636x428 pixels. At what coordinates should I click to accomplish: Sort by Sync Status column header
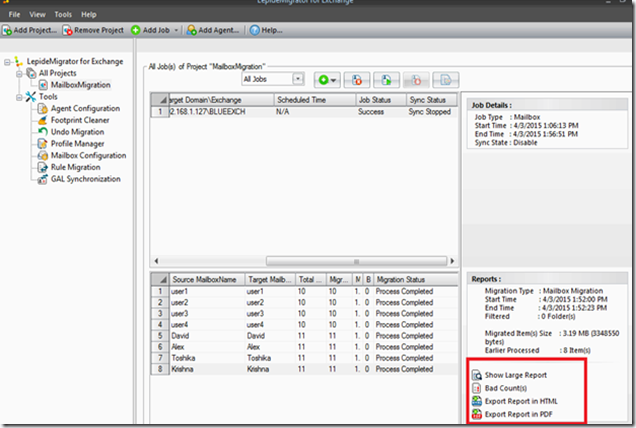(432, 100)
